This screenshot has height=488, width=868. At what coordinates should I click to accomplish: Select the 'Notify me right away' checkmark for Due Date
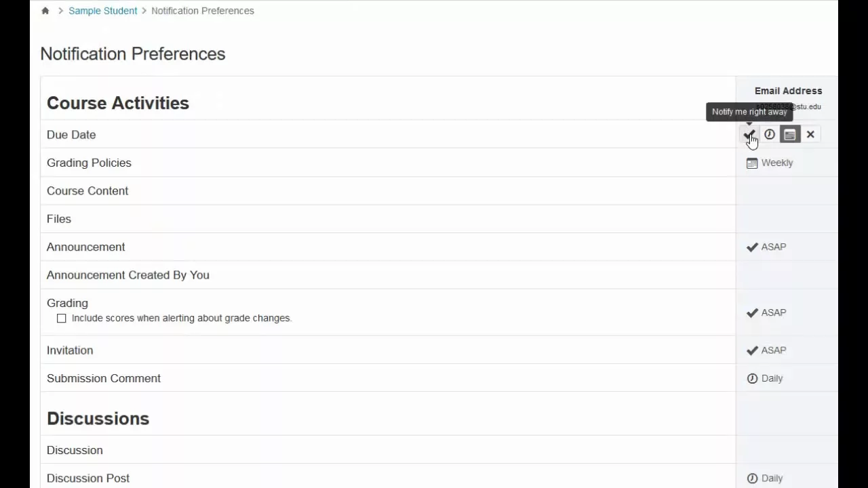click(x=749, y=134)
